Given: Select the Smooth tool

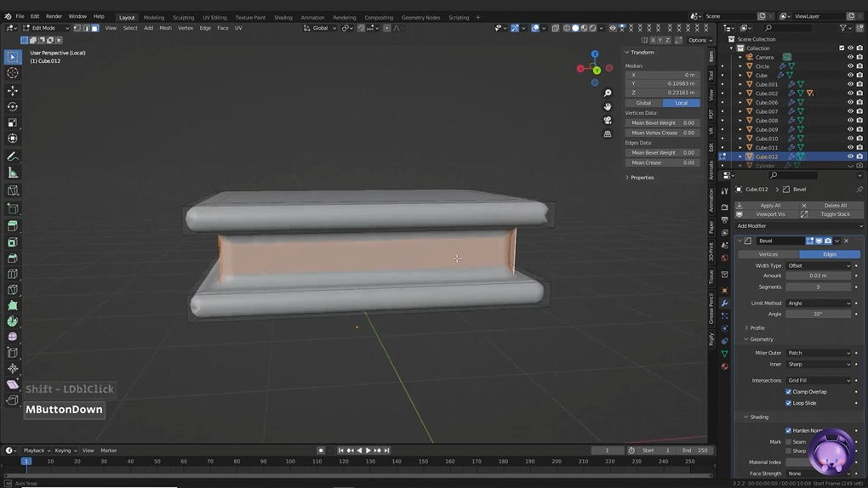Looking at the screenshot, I should click(13, 337).
